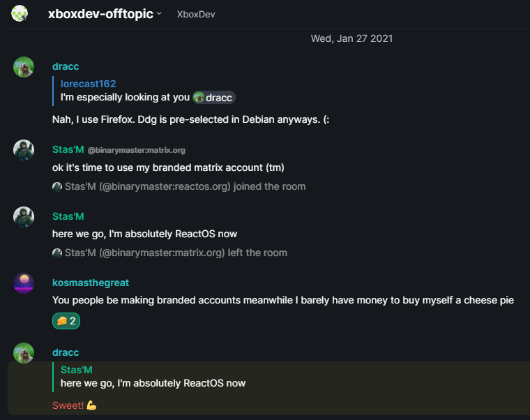Click the Wed, Jan 27 2021 date separator

351,38
